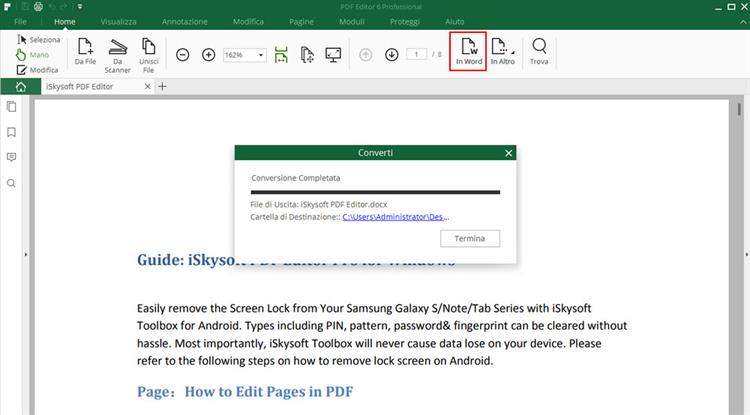Switch to the Visualizza tab
The height and width of the screenshot is (415, 750).
click(119, 22)
